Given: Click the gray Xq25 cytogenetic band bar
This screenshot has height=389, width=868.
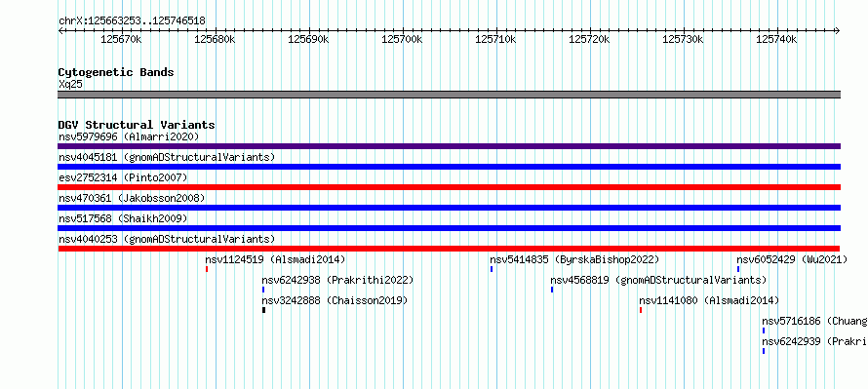Looking at the screenshot, I should coord(449,95).
